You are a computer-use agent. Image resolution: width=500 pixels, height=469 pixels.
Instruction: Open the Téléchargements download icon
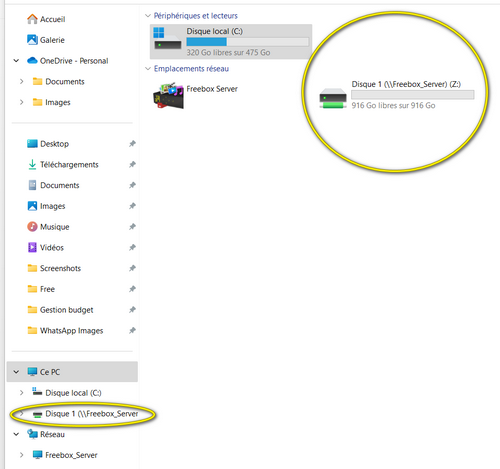tap(32, 164)
